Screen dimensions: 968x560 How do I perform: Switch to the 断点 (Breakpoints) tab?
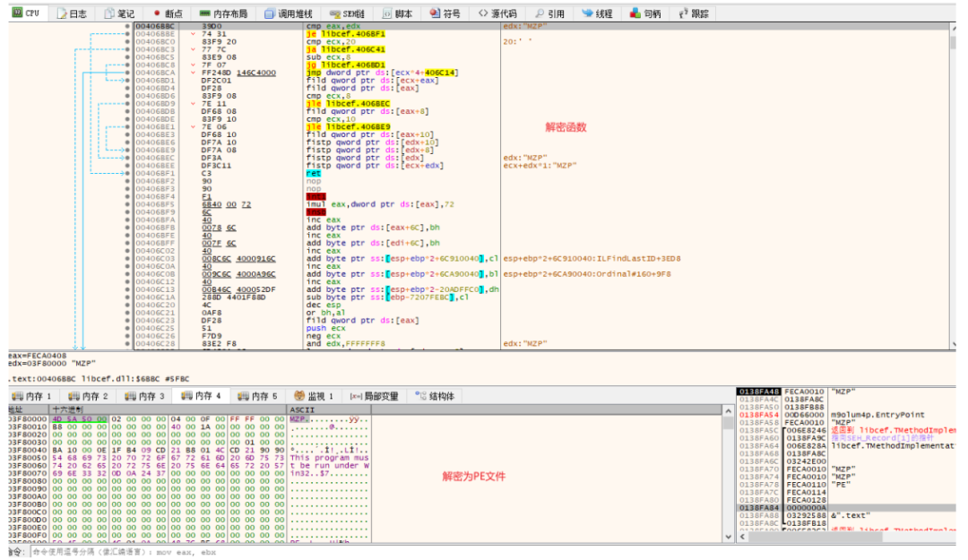point(167,13)
